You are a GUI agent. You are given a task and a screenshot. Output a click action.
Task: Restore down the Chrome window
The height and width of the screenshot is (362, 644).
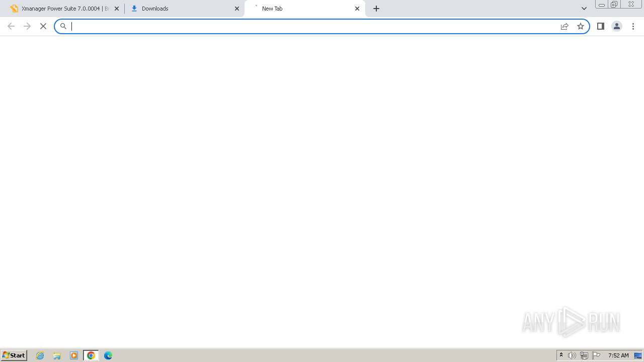[x=614, y=5]
